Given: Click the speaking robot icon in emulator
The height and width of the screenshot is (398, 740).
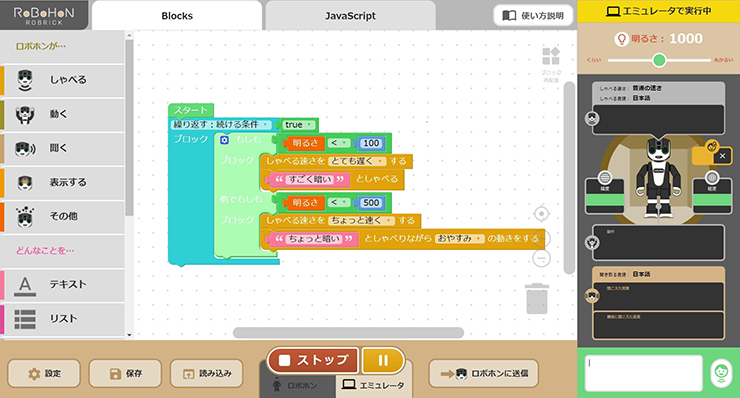Looking at the screenshot, I should [592, 118].
